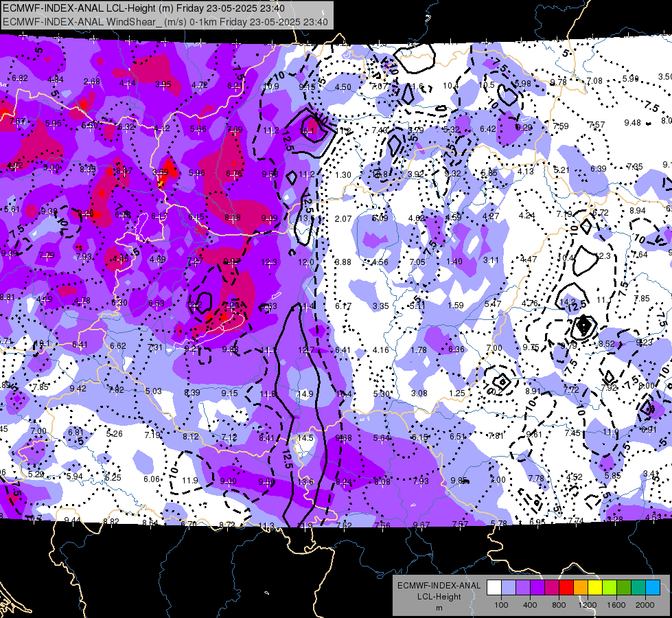
Task: Click the wind shear value 6.36
Action: tap(456, 349)
